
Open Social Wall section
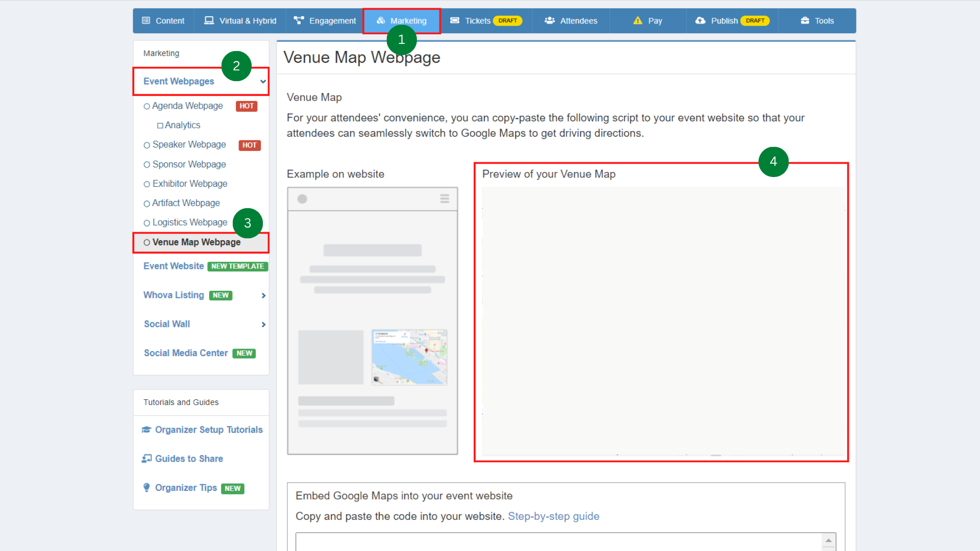[x=167, y=324]
